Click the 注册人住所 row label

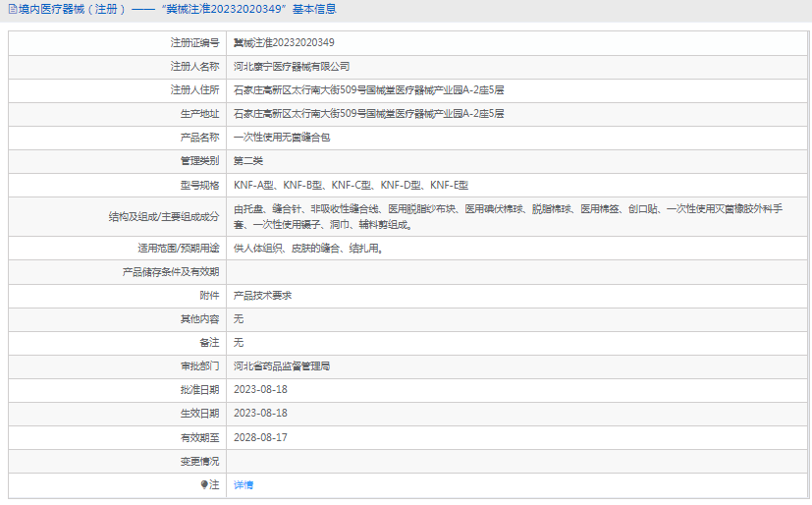pyautogui.click(x=194, y=90)
